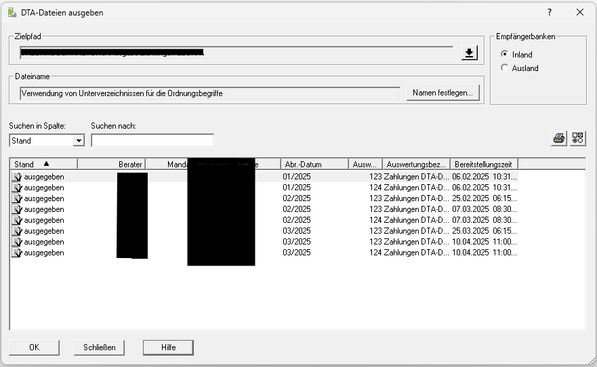Click the Namen festlegen... button
Screen dimensions: 597x367
click(443, 93)
